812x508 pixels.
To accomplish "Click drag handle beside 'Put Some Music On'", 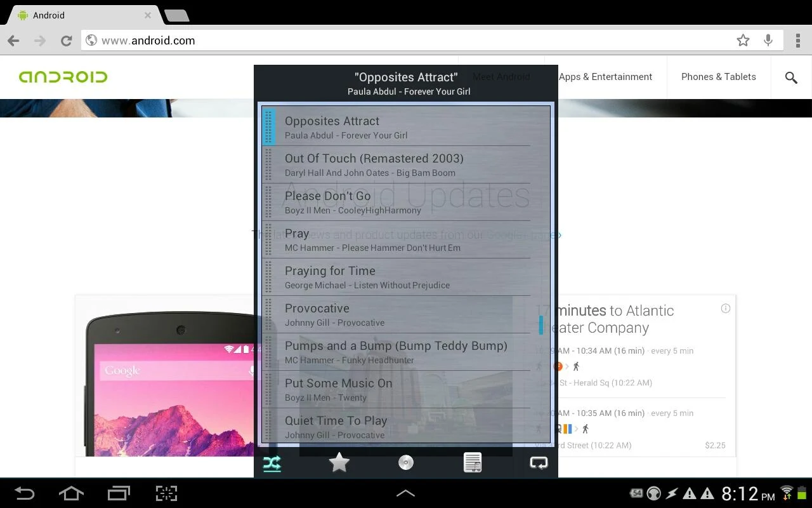I will point(269,389).
